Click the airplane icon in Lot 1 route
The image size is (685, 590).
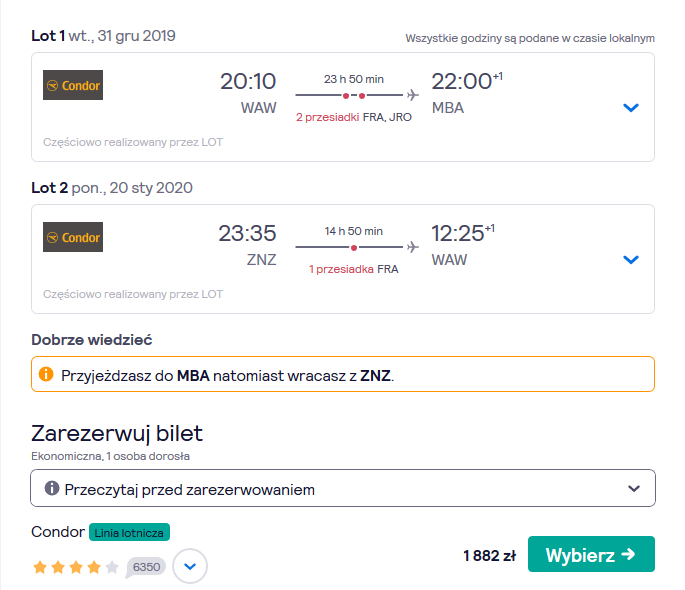412,95
